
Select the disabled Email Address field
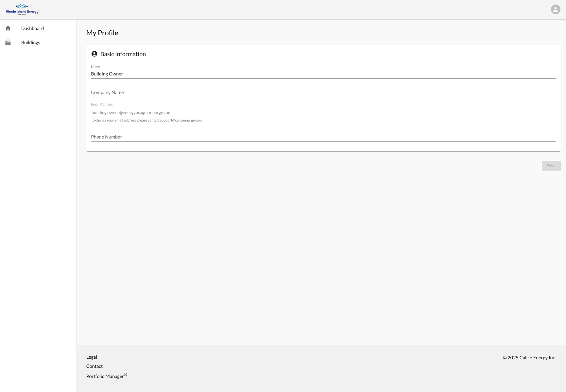[x=323, y=112]
